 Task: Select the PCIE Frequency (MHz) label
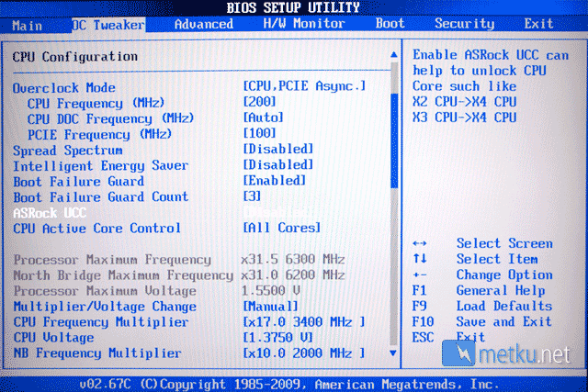99,135
